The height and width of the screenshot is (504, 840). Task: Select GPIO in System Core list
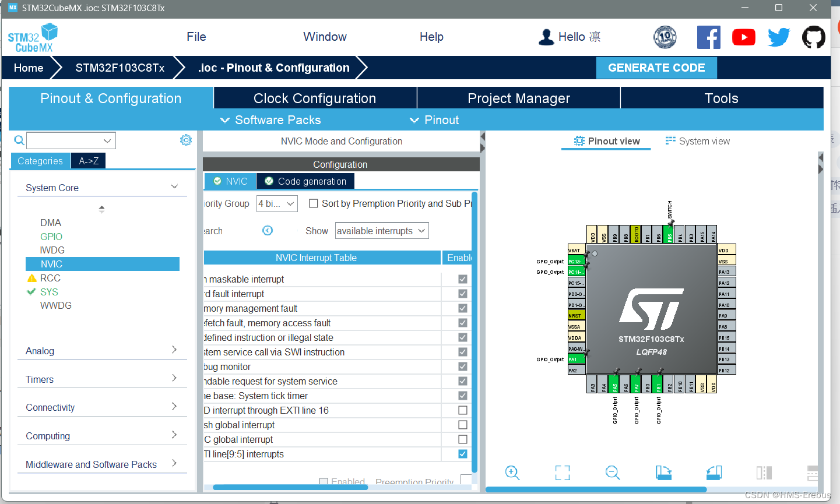pyautogui.click(x=51, y=237)
